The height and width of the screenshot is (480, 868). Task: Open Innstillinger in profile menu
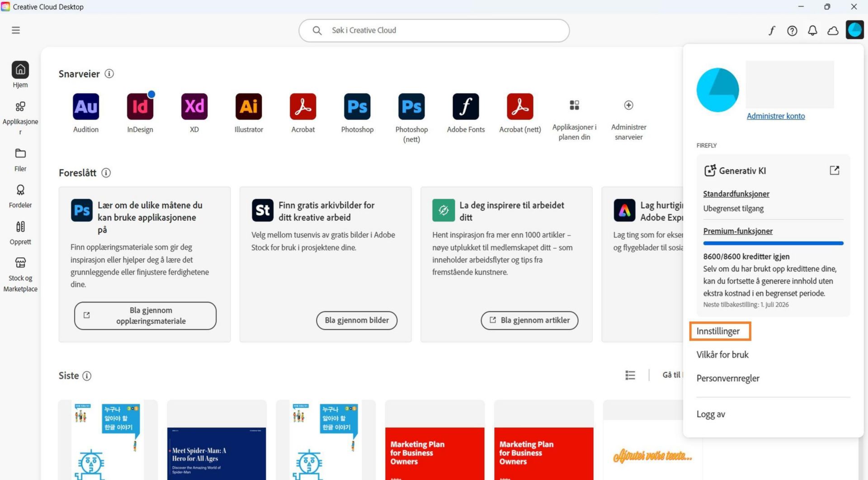718,331
